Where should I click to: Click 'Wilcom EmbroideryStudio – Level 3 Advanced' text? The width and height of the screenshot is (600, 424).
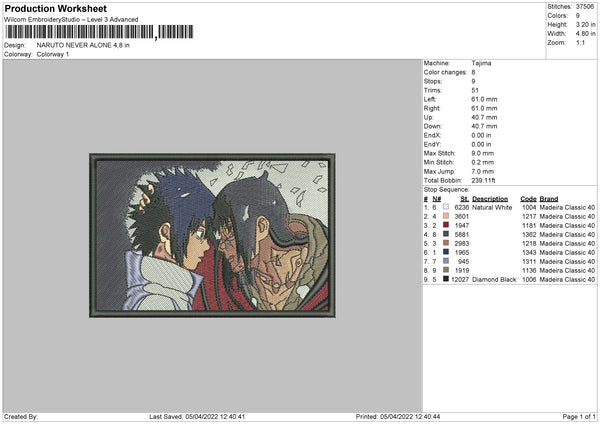(71, 20)
